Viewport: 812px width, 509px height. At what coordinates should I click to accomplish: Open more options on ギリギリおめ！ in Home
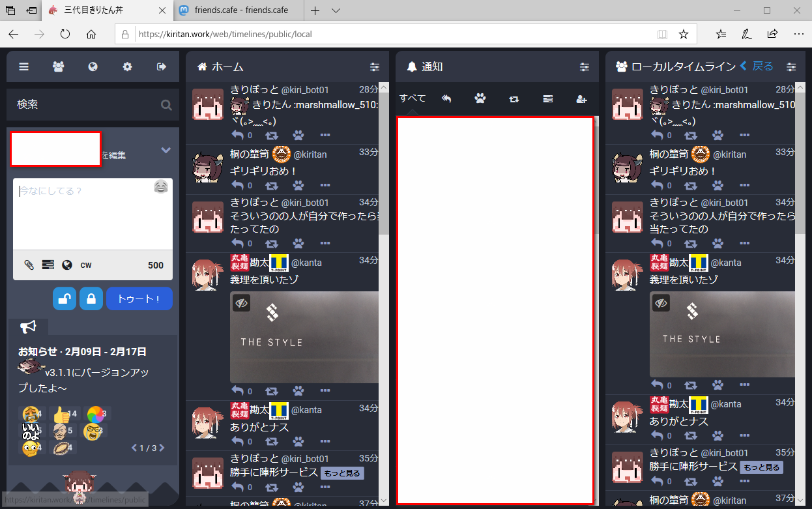pyautogui.click(x=326, y=186)
